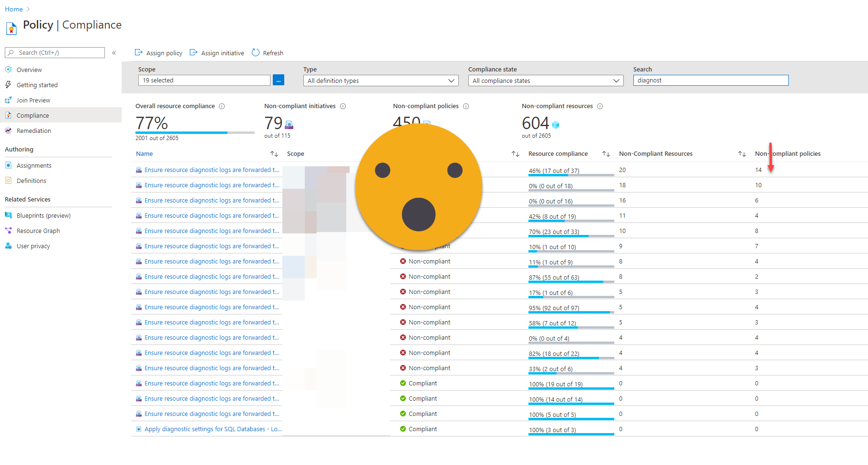Open Apply diagnostic settings for SQL Databases
This screenshot has height=465, width=868.
tap(213, 429)
